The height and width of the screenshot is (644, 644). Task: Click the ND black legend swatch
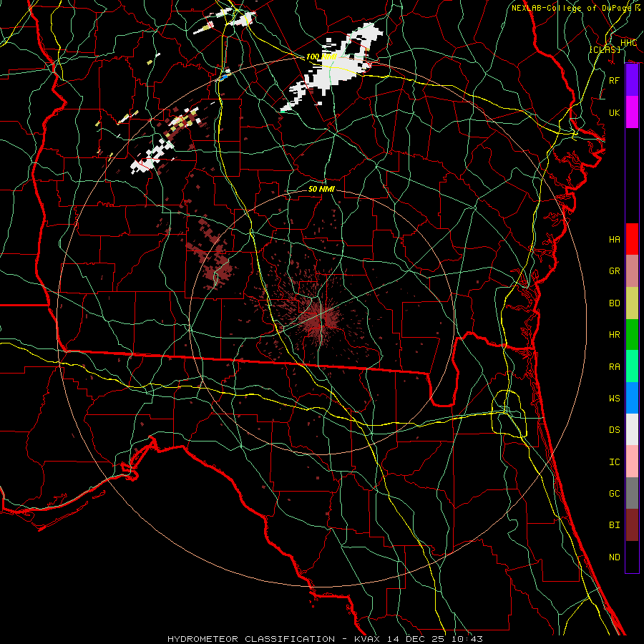coord(632,557)
